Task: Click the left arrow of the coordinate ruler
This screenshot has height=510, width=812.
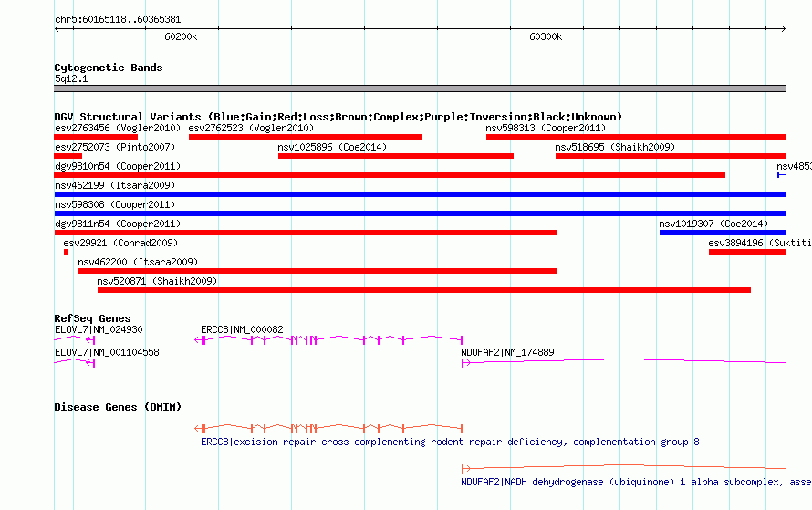Action: [57, 29]
